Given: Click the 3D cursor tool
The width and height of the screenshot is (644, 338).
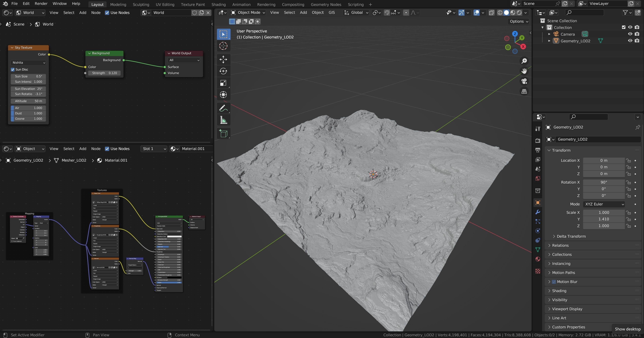Looking at the screenshot, I should (x=223, y=46).
